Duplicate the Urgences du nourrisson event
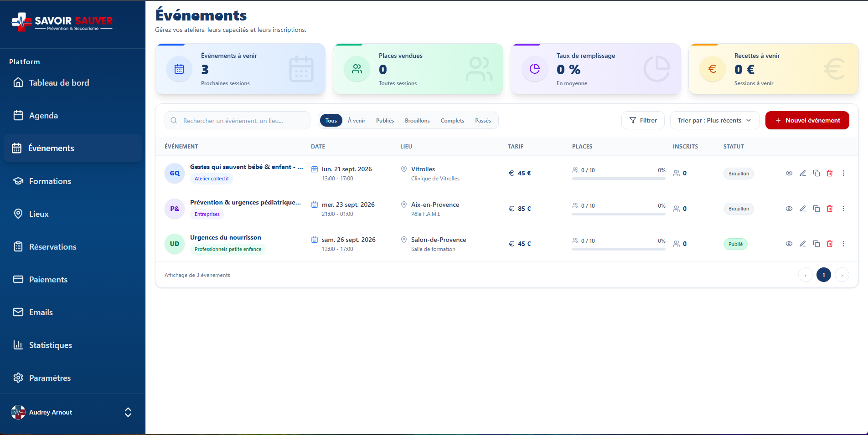The height and width of the screenshot is (435, 868). point(816,244)
